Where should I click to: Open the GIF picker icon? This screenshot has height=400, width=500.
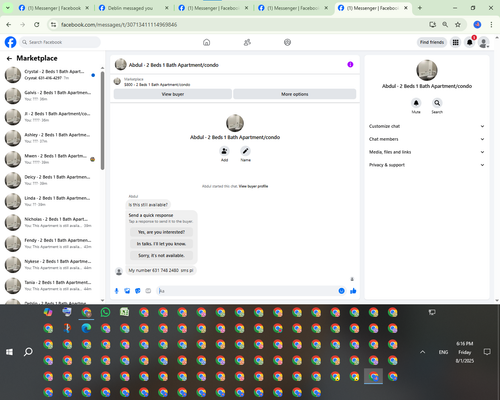[x=148, y=291]
